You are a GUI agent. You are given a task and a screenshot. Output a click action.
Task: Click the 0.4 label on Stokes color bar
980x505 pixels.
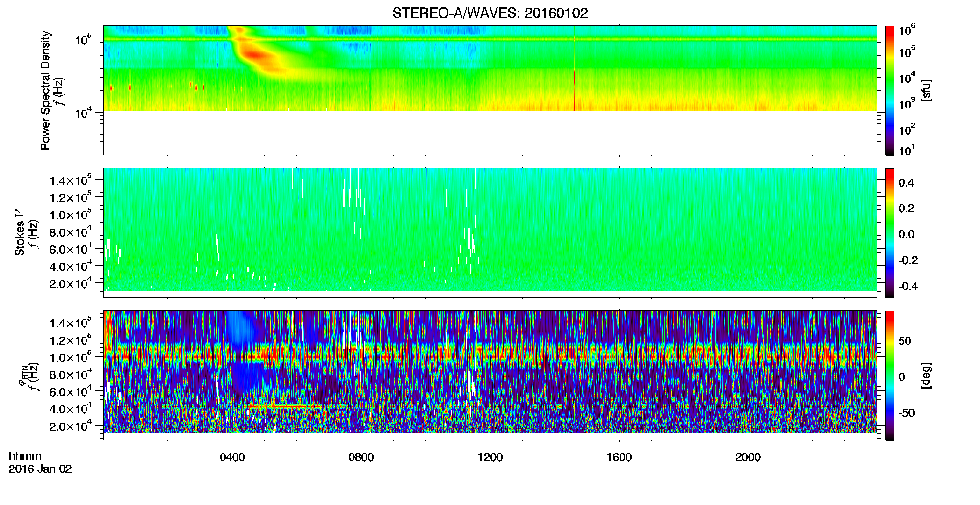tap(906, 182)
